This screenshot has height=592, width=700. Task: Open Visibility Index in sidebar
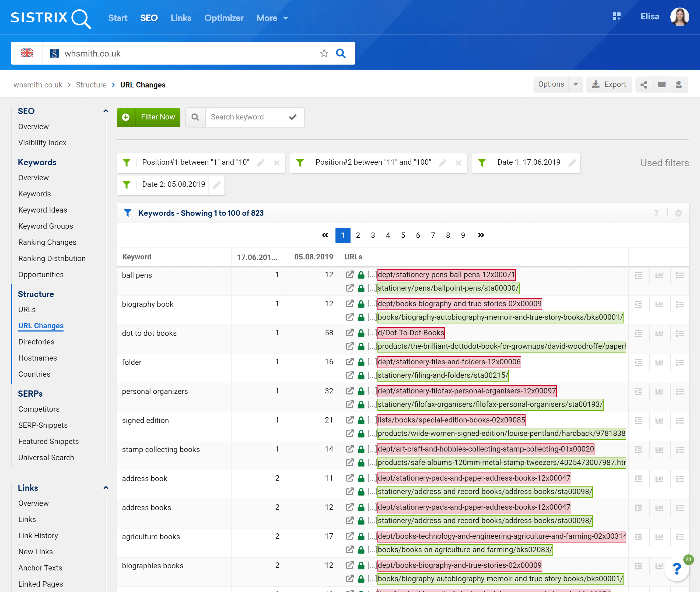tap(42, 143)
